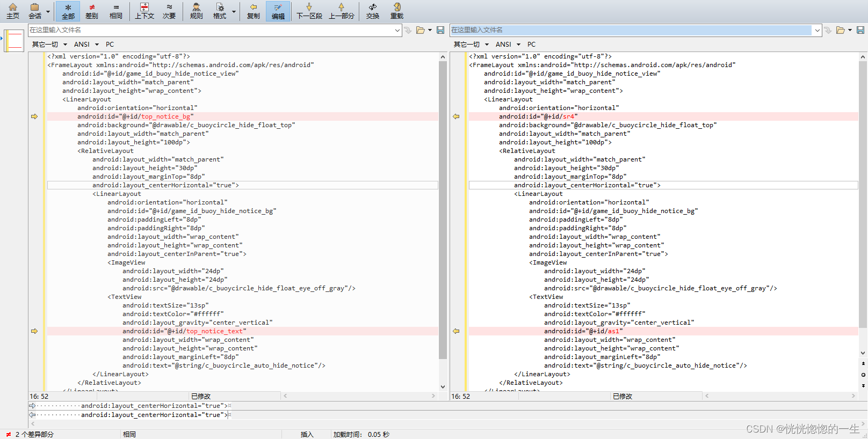Image resolution: width=868 pixels, height=439 pixels.
Task: Expand the 会话 dropdown arrow
Action: click(48, 11)
